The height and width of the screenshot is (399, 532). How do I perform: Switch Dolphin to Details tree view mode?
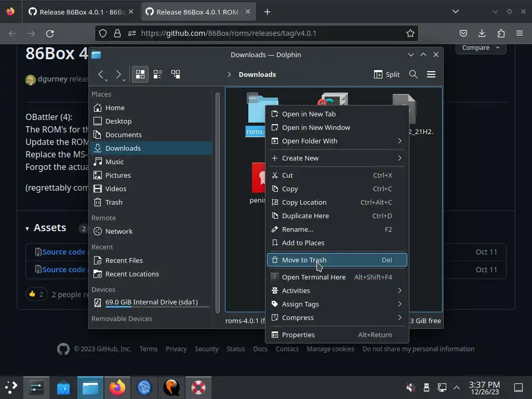tap(176, 74)
